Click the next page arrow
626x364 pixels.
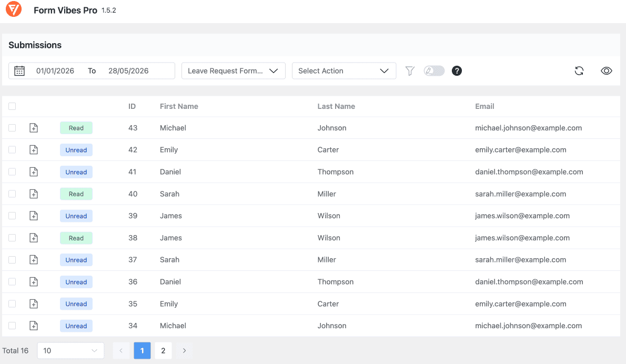185,350
